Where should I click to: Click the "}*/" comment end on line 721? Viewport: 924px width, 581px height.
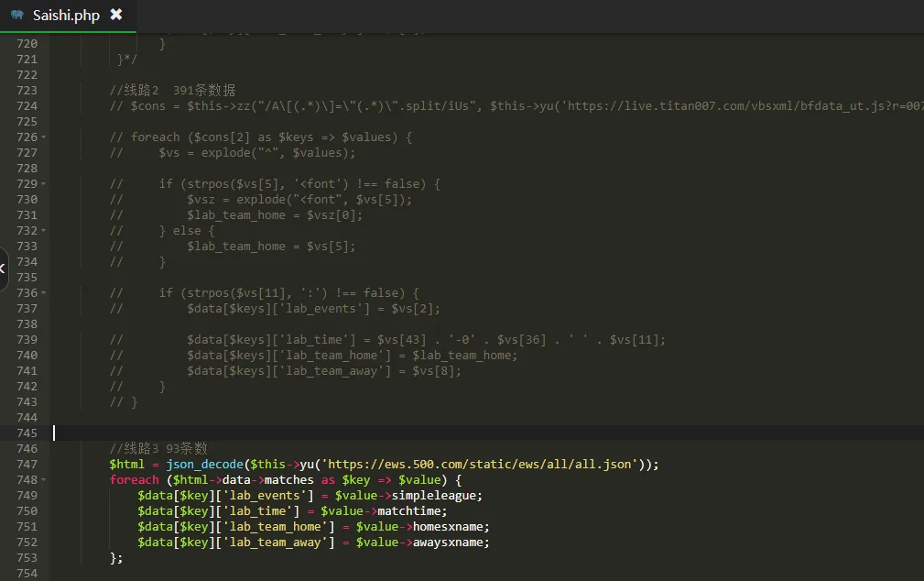coord(126,59)
